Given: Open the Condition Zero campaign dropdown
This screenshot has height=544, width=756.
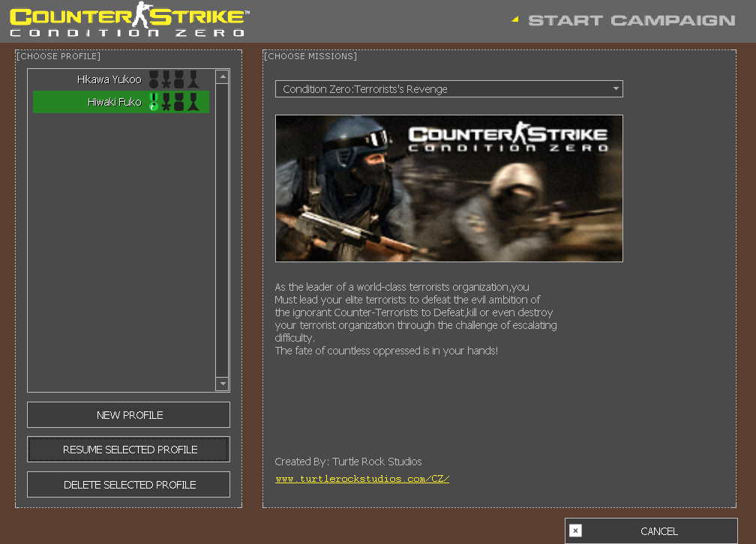Looking at the screenshot, I should 448,88.
